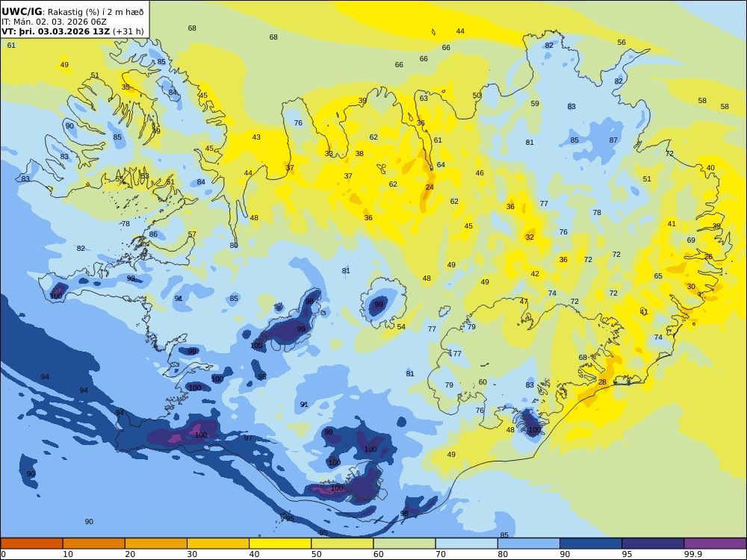
Task: Click the map value '38'
Action: point(359,153)
